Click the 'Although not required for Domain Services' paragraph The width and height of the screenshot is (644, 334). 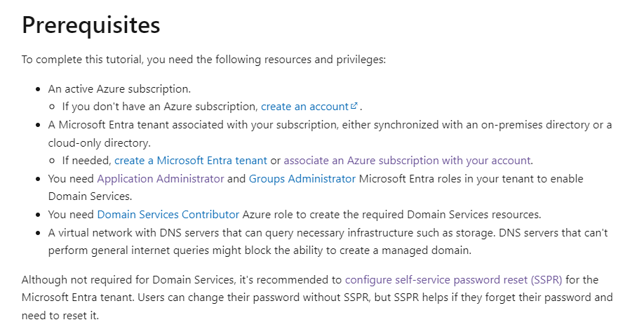tap(317, 298)
